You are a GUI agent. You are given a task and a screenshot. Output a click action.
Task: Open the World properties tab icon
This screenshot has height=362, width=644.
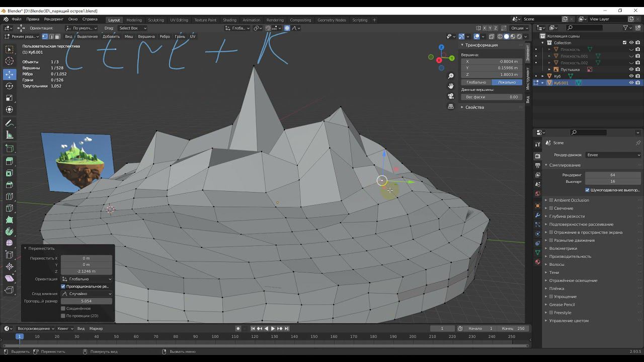[x=537, y=194]
